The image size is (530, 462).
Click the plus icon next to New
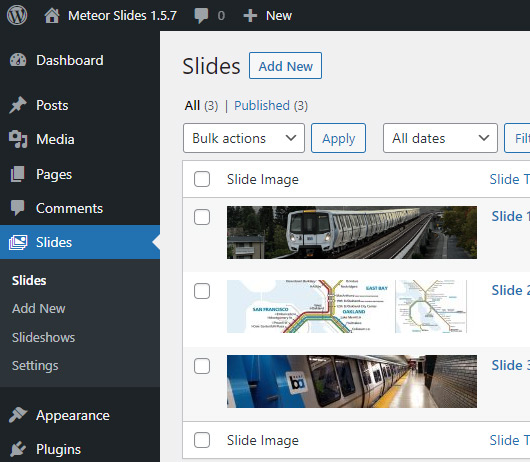coord(250,16)
